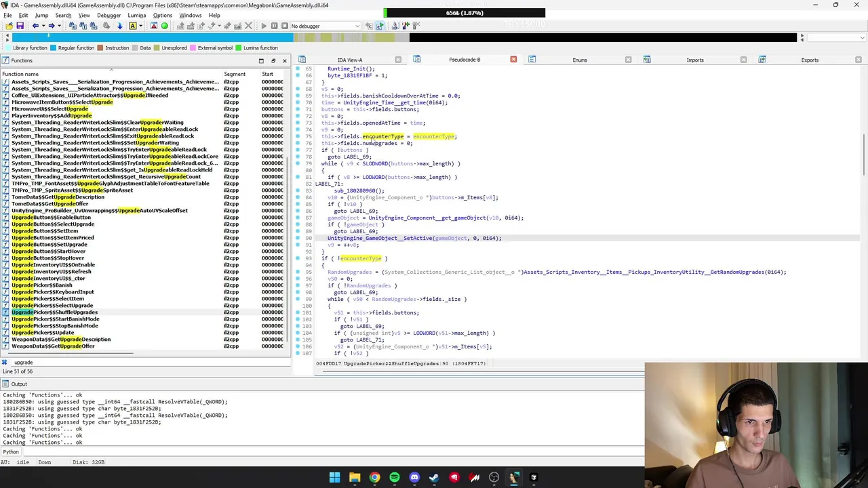Open the File menu
This screenshot has width=868, height=488.
pyautogui.click(x=7, y=15)
